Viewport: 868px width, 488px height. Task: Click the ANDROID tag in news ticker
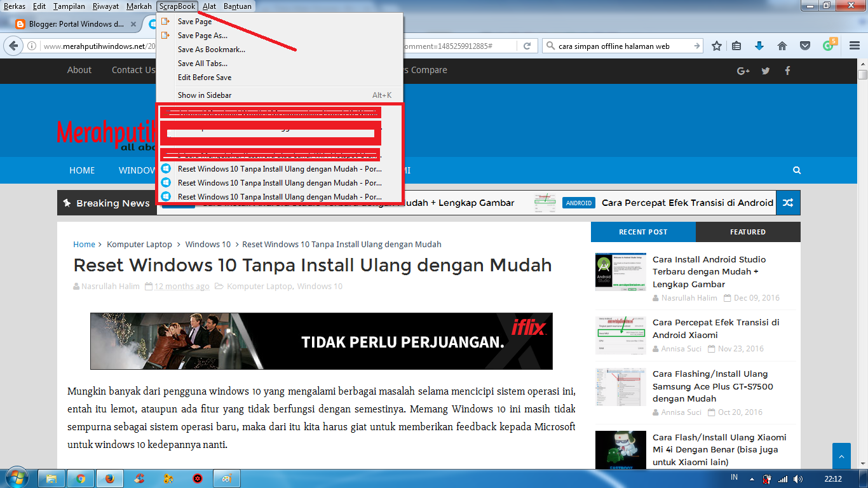[578, 203]
